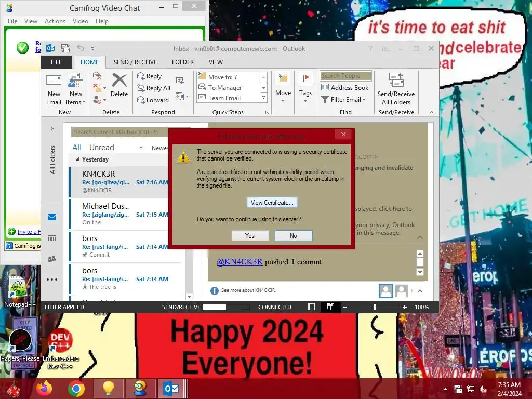Click Reply All in the ribbon
Viewport: 532px width, 399px height.
(x=153, y=88)
